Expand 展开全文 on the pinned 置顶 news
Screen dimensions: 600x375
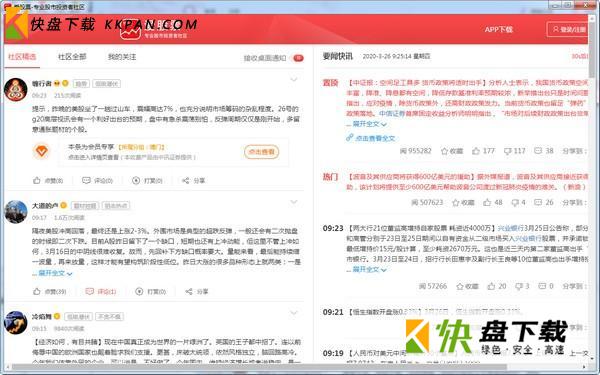tap(370, 124)
